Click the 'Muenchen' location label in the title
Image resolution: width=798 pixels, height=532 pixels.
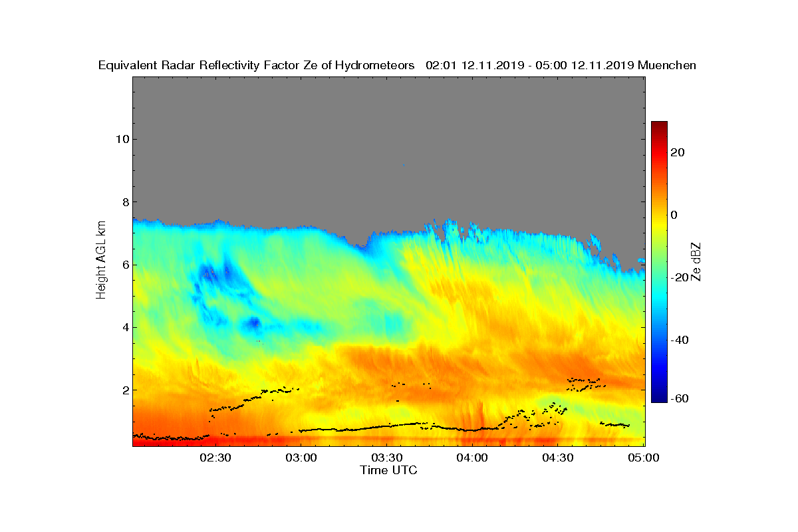click(x=667, y=65)
